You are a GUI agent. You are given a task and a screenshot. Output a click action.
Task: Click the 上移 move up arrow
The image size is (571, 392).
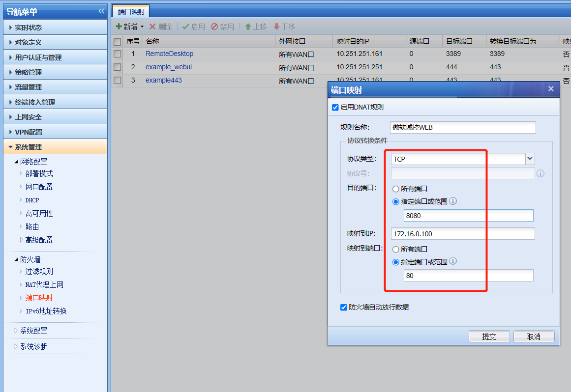point(248,27)
